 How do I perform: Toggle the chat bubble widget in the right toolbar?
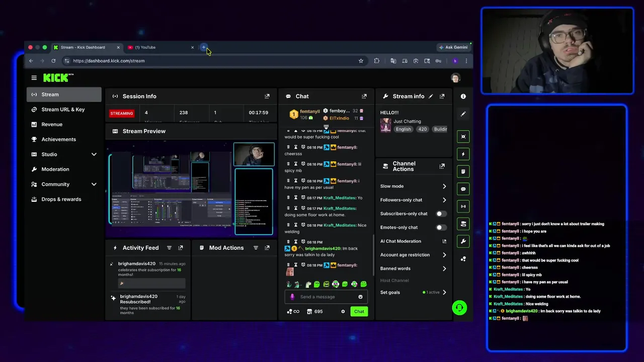463,189
